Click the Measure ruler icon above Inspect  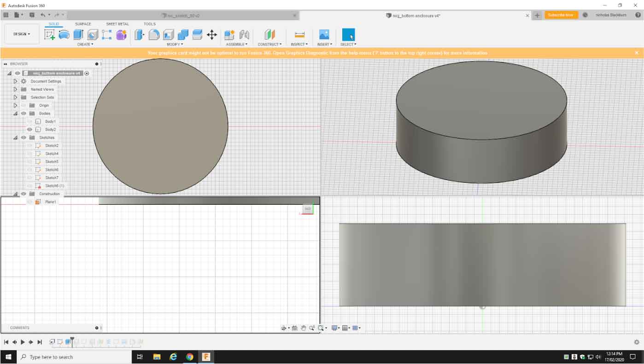[x=299, y=35]
